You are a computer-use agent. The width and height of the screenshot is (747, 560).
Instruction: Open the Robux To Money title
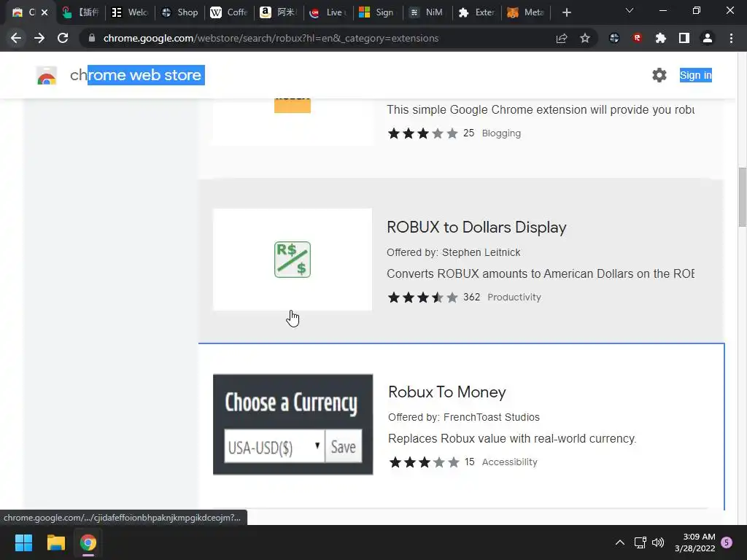click(447, 392)
